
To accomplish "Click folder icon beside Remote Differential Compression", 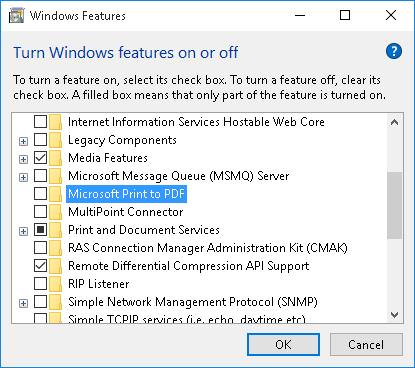I will [56, 266].
